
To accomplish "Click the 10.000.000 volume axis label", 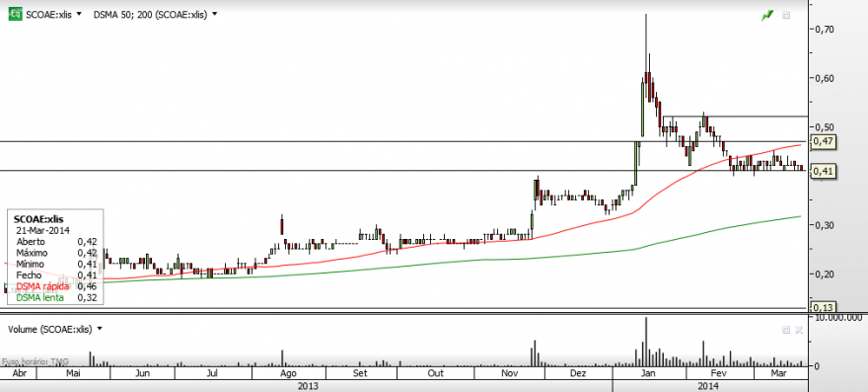I will 838,318.
